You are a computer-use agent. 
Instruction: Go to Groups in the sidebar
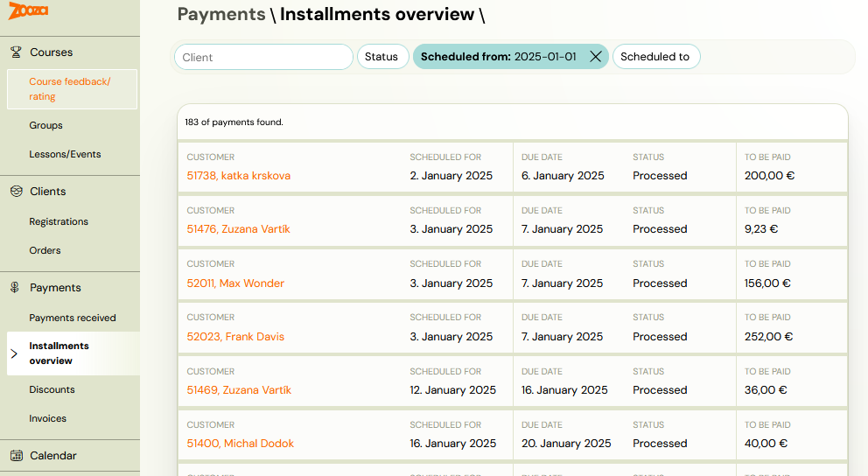(45, 125)
